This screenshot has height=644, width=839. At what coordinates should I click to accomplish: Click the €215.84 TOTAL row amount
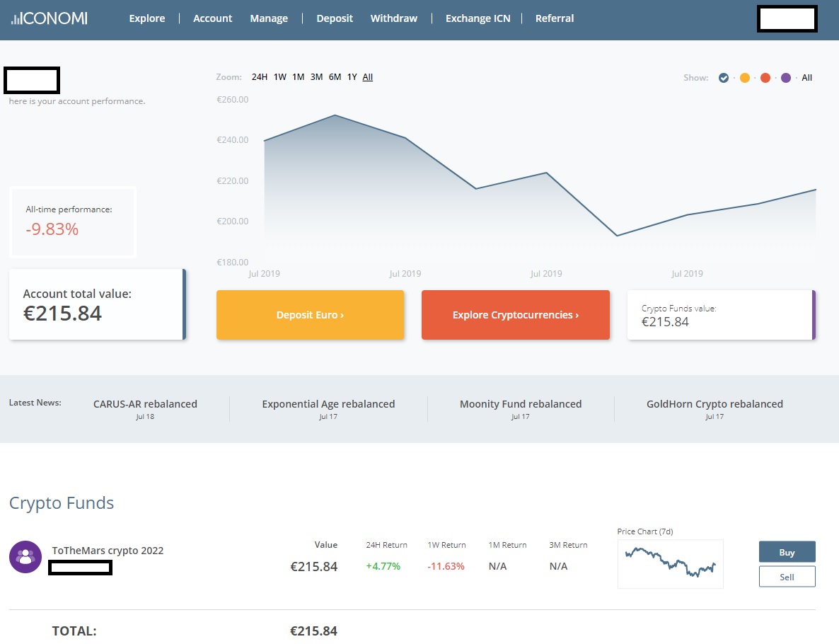[x=313, y=631]
